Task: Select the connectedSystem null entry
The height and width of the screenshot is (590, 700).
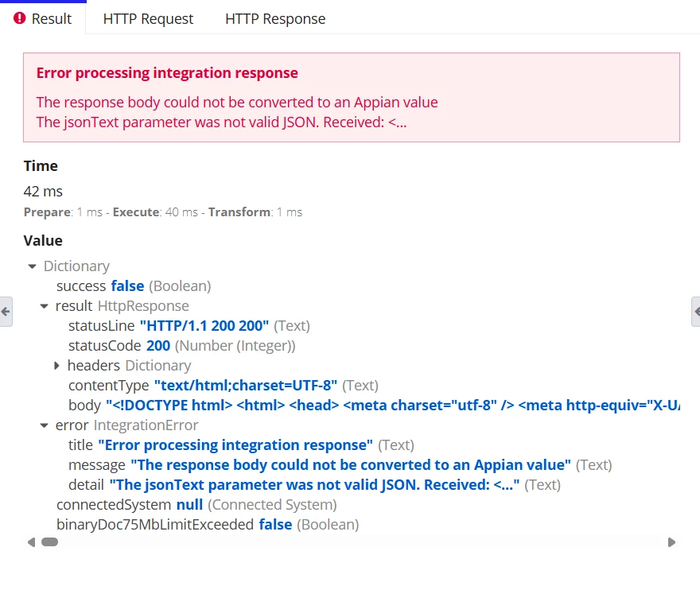Action: (x=196, y=505)
